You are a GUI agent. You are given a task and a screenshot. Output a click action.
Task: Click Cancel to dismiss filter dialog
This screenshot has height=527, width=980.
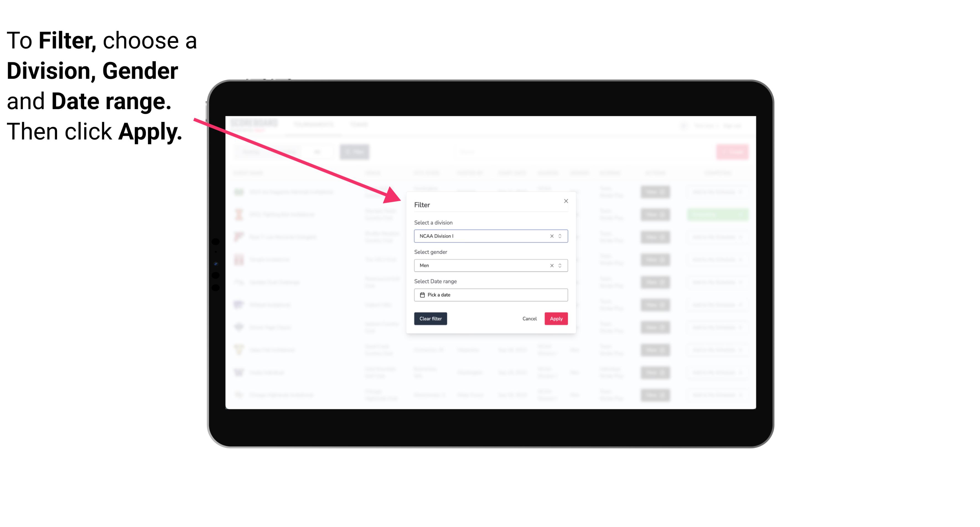(529, 319)
